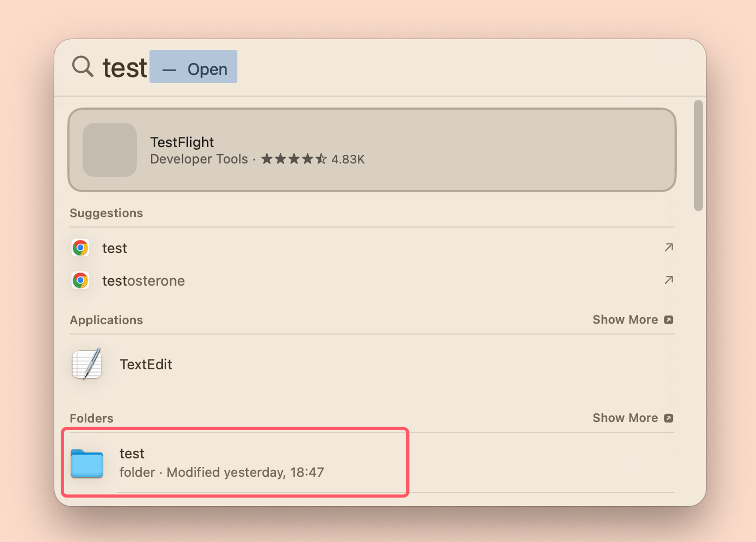Image resolution: width=756 pixels, height=542 pixels.
Task: Select the "test" web search suggestion
Action: [115, 248]
